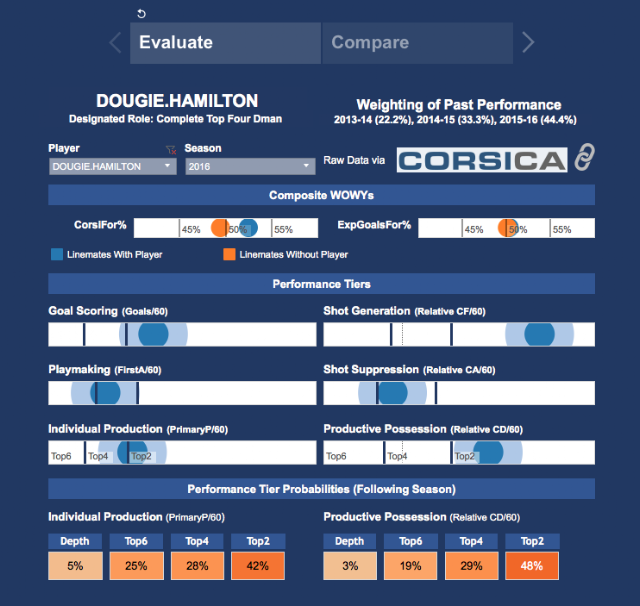
Task: Select the blue CorsiFor% marker circle
Action: coord(248,228)
